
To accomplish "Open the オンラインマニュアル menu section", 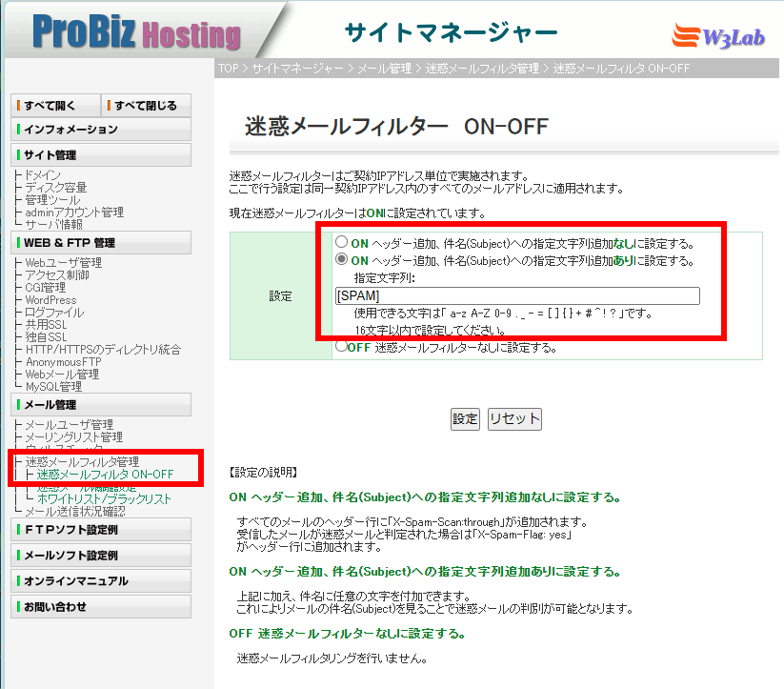I will (x=101, y=580).
